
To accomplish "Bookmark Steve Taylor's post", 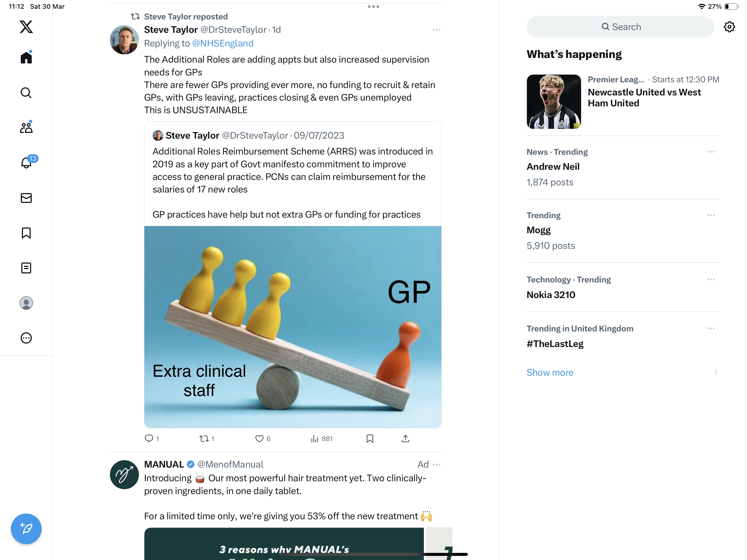I will pos(370,438).
